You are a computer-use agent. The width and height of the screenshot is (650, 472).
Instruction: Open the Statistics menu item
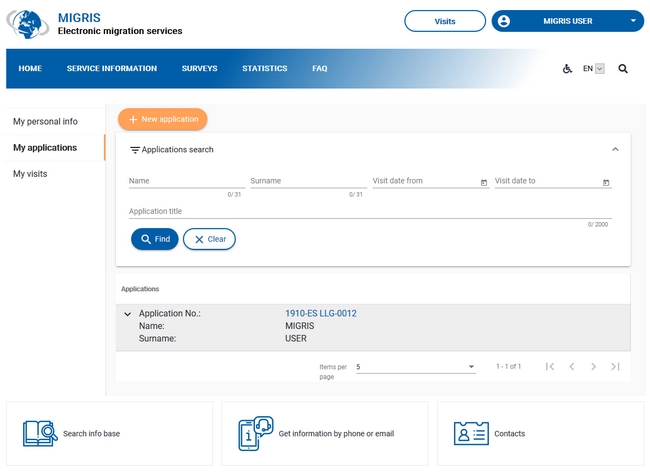[x=264, y=69]
